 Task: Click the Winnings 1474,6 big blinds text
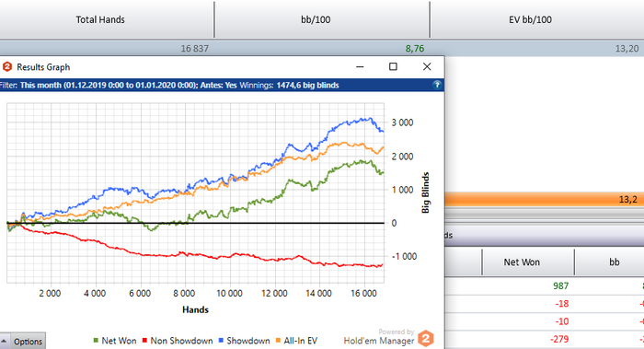click(x=289, y=85)
